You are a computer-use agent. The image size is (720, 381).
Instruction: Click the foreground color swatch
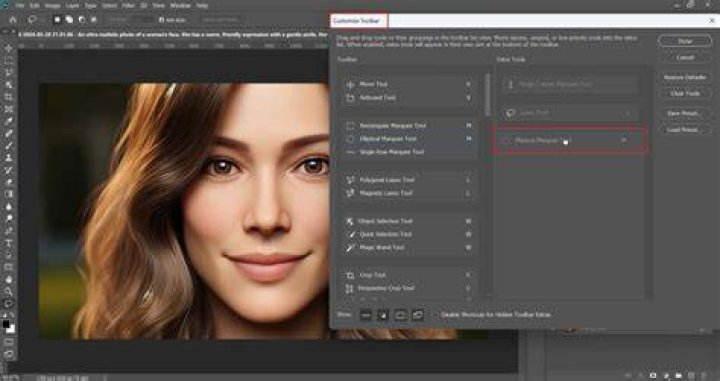[6, 324]
